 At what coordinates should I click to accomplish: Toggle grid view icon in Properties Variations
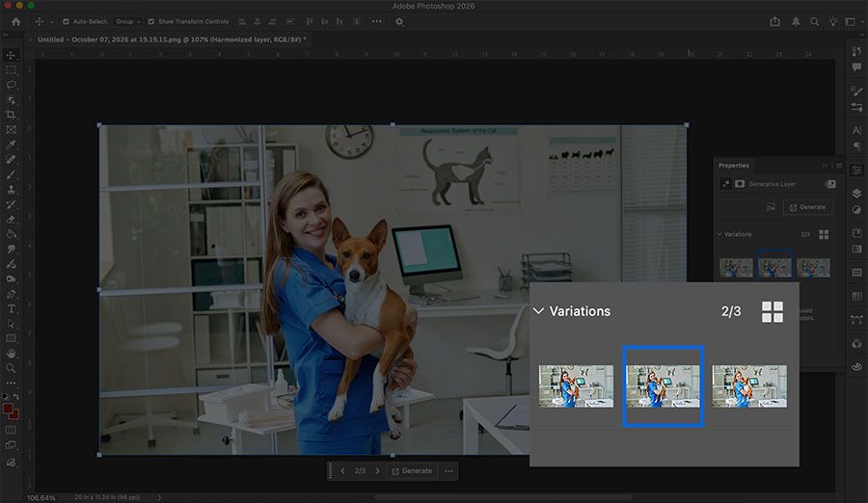(x=824, y=234)
